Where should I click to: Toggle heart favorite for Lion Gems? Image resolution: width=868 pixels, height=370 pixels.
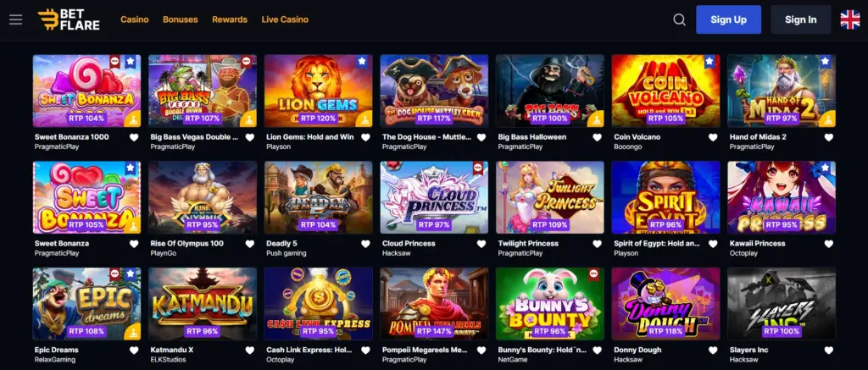[365, 137]
